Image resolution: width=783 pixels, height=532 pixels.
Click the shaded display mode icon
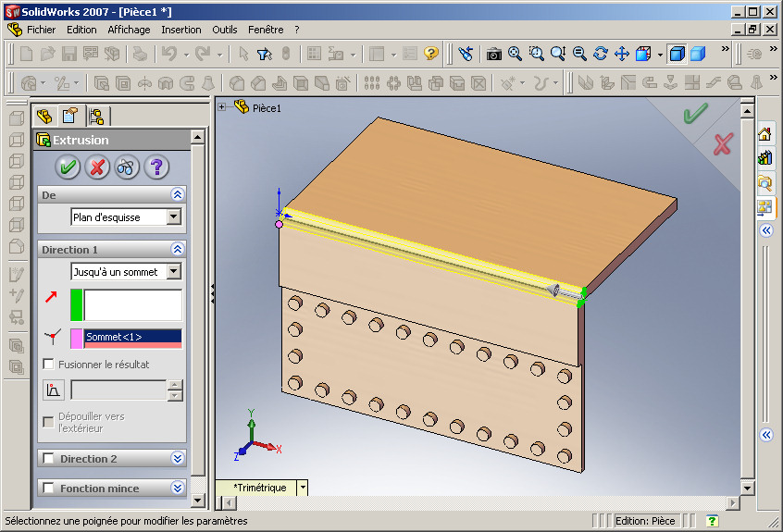click(x=698, y=54)
